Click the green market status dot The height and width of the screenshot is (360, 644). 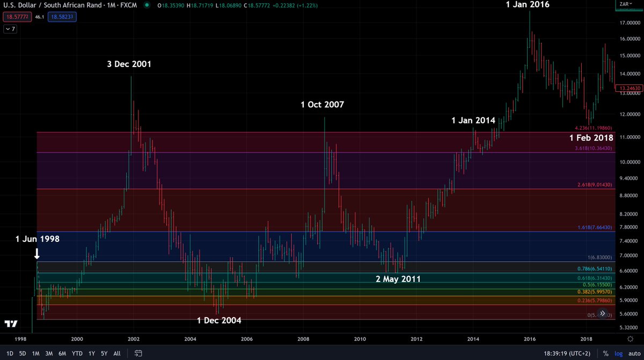(x=147, y=5)
